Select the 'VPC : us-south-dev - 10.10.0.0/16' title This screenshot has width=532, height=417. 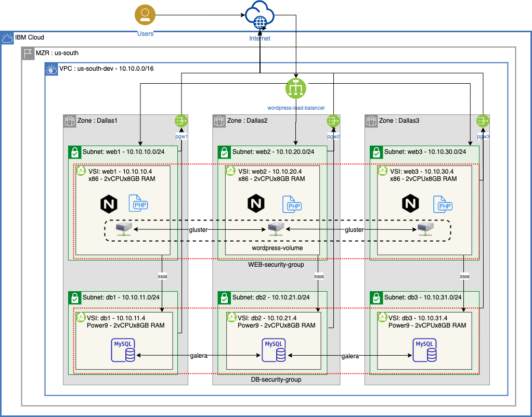106,69
